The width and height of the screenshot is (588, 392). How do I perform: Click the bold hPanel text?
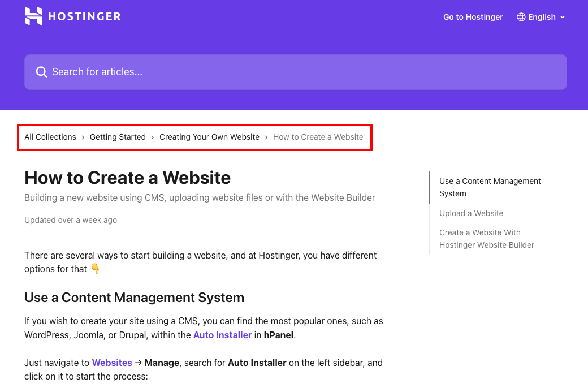279,335
